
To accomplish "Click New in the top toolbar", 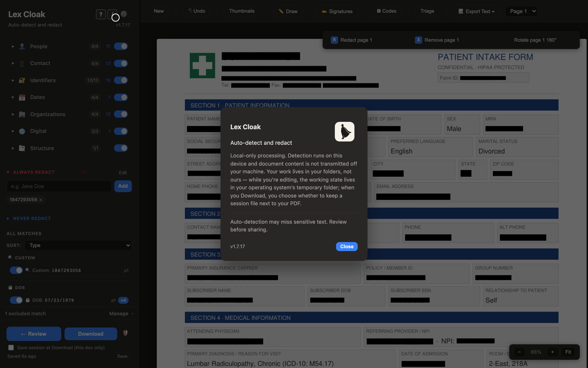I will (x=159, y=11).
